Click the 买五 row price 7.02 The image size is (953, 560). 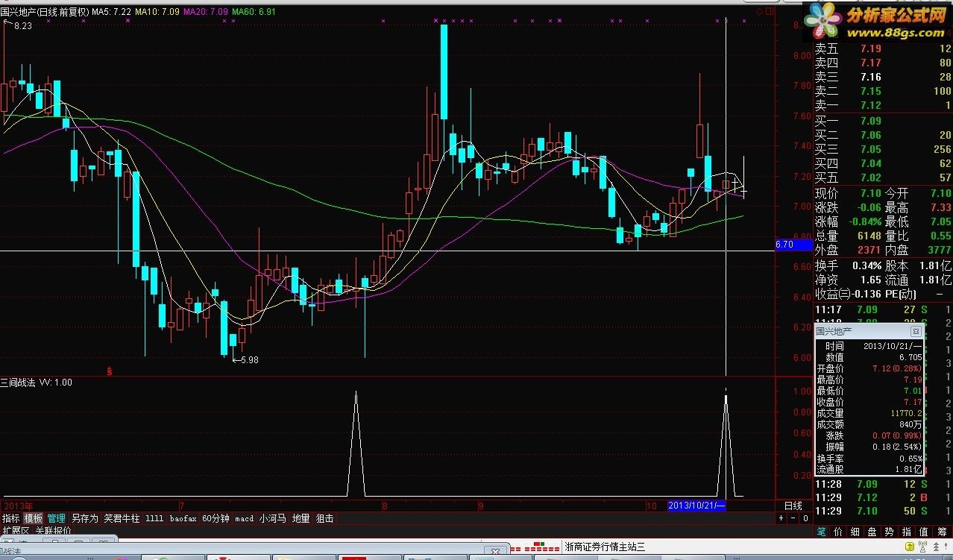point(870,177)
